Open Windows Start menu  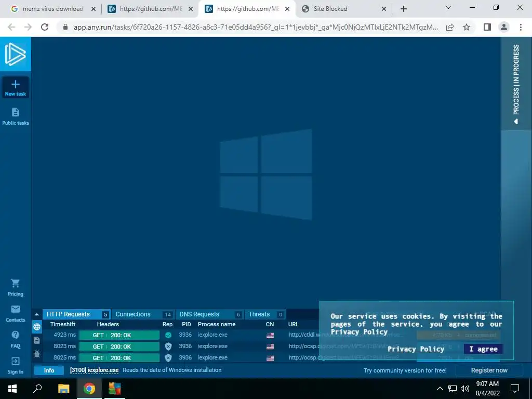12,388
